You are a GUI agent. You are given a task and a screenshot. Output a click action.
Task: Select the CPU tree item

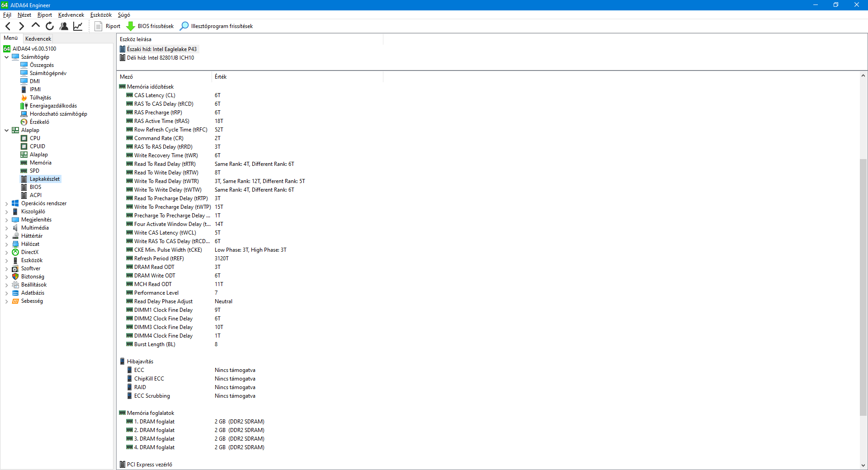click(x=35, y=138)
